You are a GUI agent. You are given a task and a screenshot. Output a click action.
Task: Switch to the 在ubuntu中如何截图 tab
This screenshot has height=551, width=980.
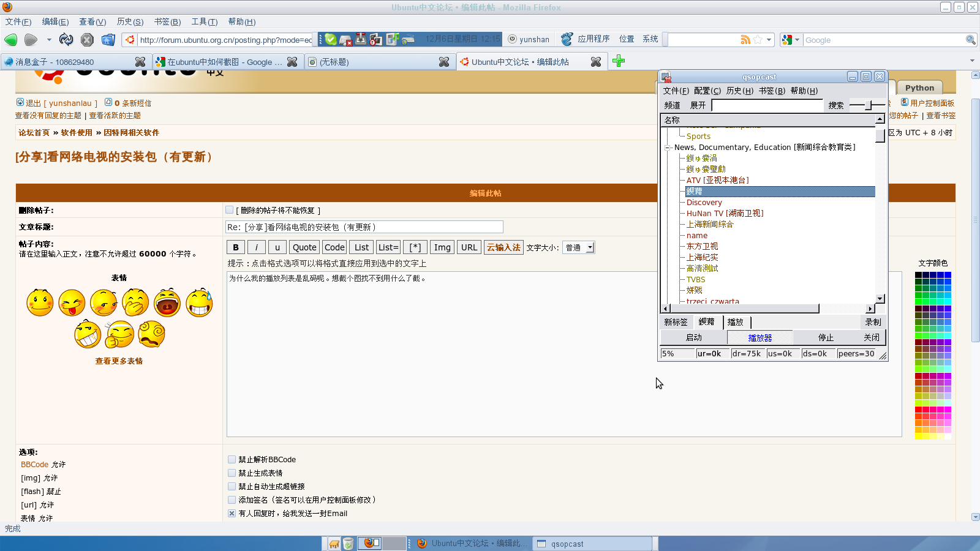[x=227, y=62]
